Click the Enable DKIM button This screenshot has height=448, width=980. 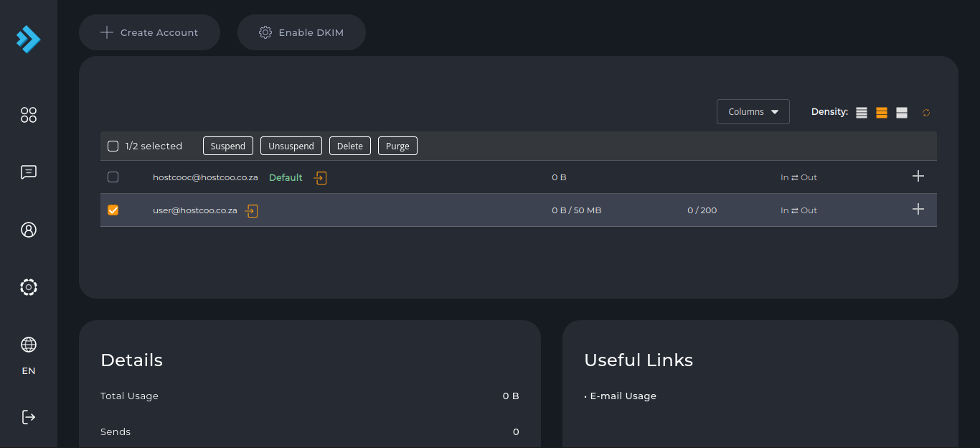[301, 32]
